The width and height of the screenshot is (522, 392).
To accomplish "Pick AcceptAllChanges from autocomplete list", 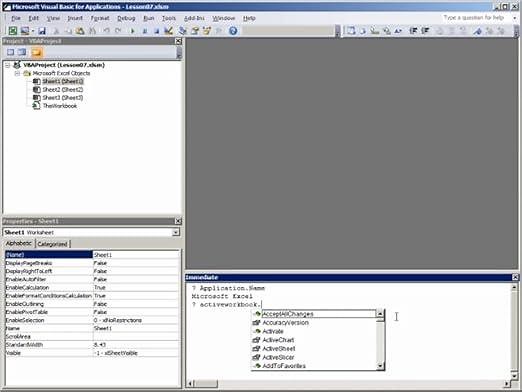I will coord(314,314).
